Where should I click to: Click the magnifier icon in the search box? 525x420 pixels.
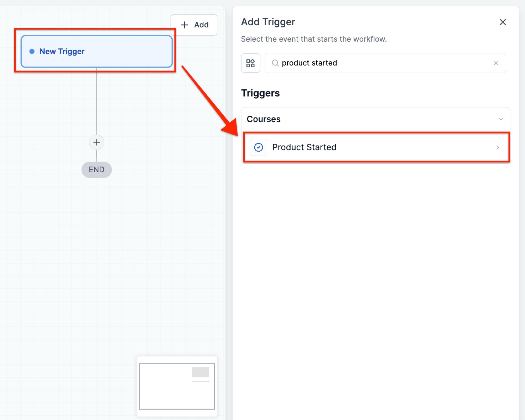(x=275, y=63)
